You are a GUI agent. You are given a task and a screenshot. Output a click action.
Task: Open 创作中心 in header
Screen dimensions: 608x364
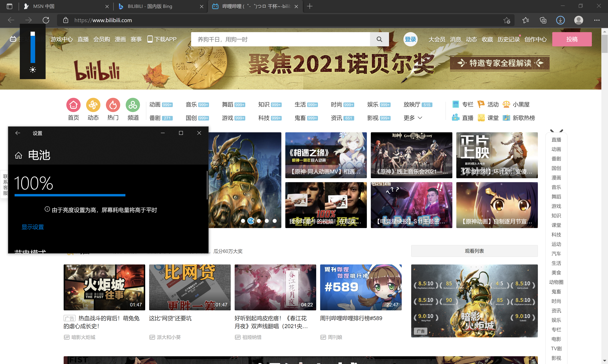point(535,39)
